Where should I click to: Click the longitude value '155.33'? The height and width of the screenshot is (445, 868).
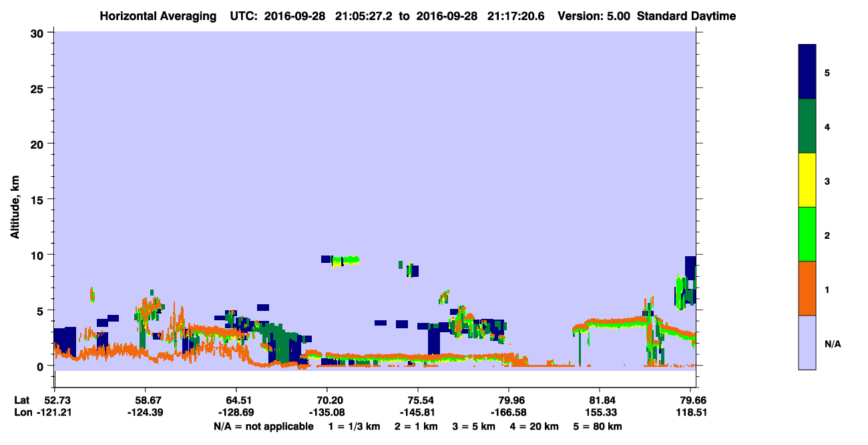coord(600,412)
